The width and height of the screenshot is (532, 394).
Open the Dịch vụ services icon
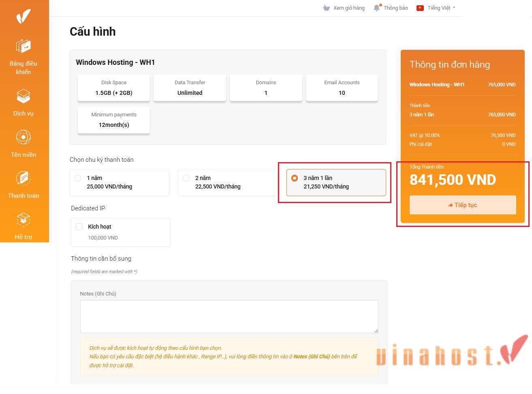point(24,96)
